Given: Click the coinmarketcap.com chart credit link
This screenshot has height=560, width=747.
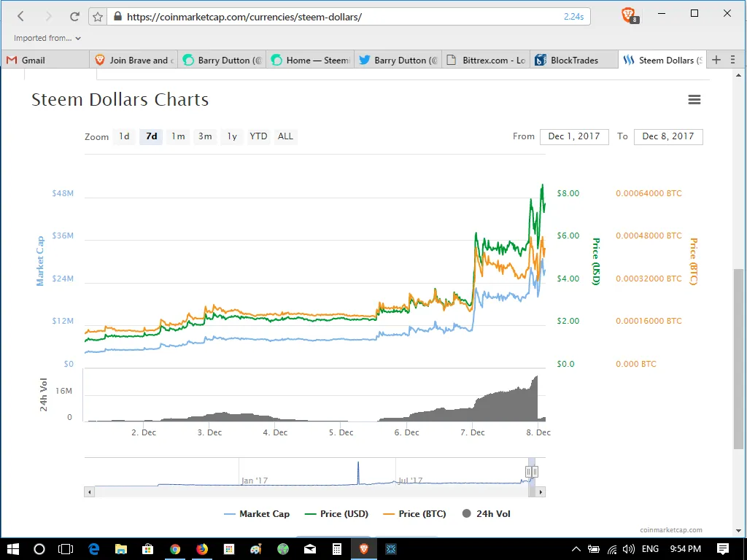Looking at the screenshot, I should pyautogui.click(x=671, y=529).
